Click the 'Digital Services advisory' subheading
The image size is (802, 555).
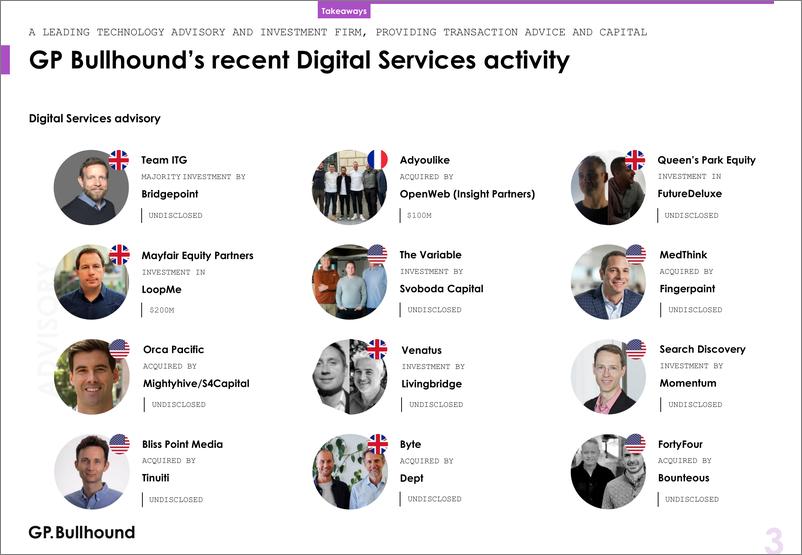[95, 119]
